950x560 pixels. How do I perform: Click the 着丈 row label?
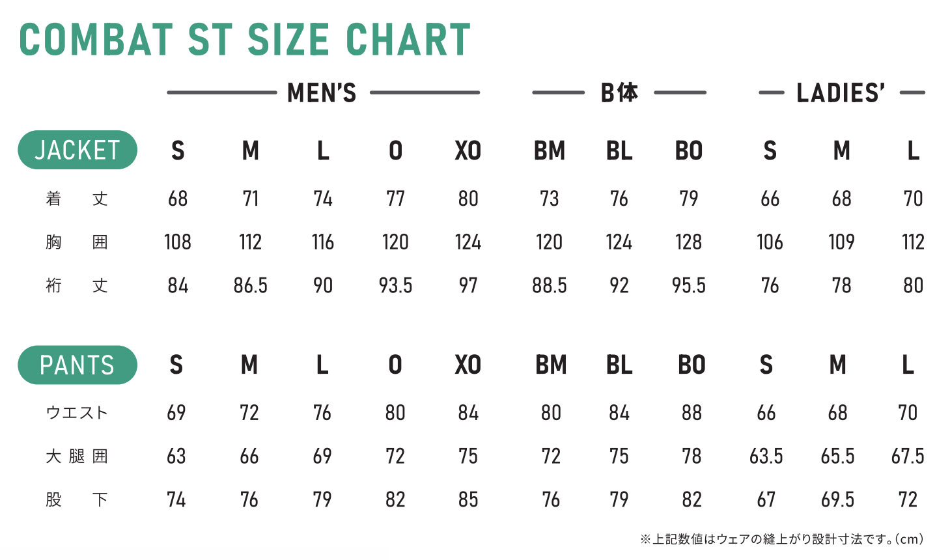(x=77, y=199)
